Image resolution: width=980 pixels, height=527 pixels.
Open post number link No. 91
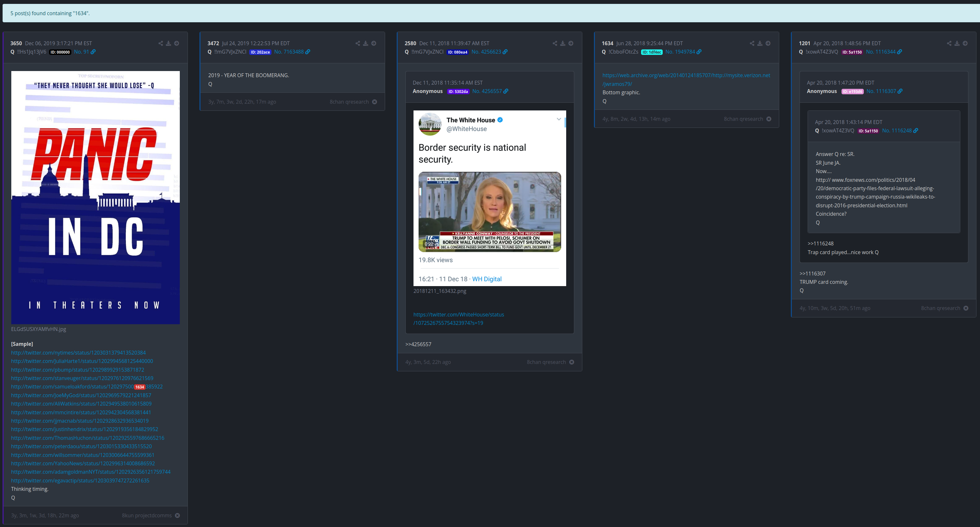pos(81,52)
